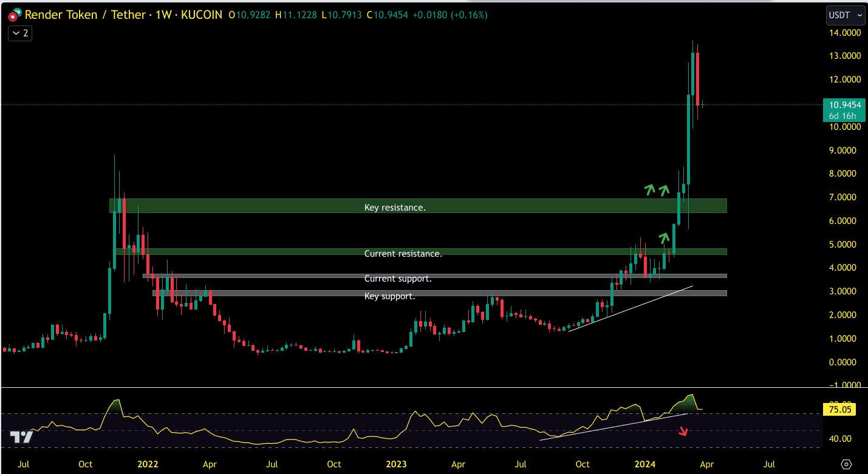
Task: Click the 1W interval label in the header
Action: point(164,15)
